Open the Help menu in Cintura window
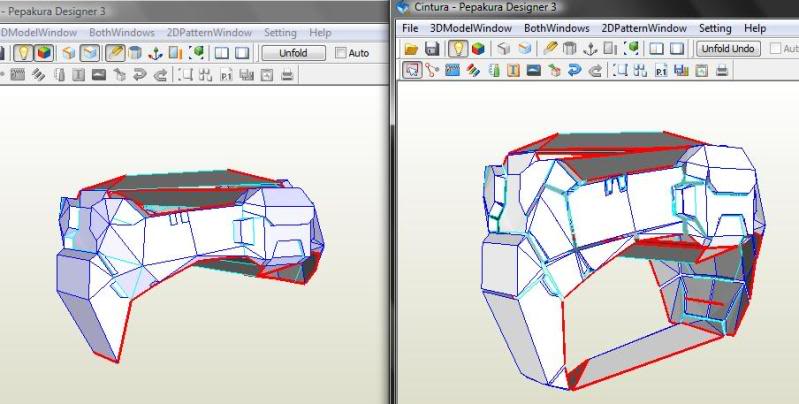Viewport: 799px width, 404px height. [x=755, y=29]
